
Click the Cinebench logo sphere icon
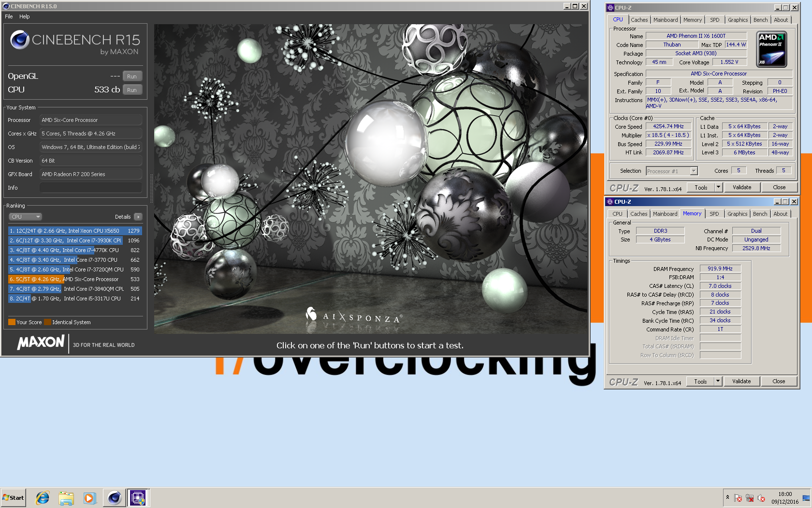click(20, 40)
